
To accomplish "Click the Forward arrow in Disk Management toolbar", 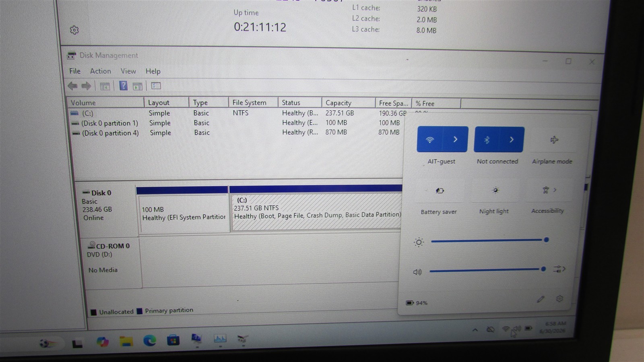I will point(86,86).
